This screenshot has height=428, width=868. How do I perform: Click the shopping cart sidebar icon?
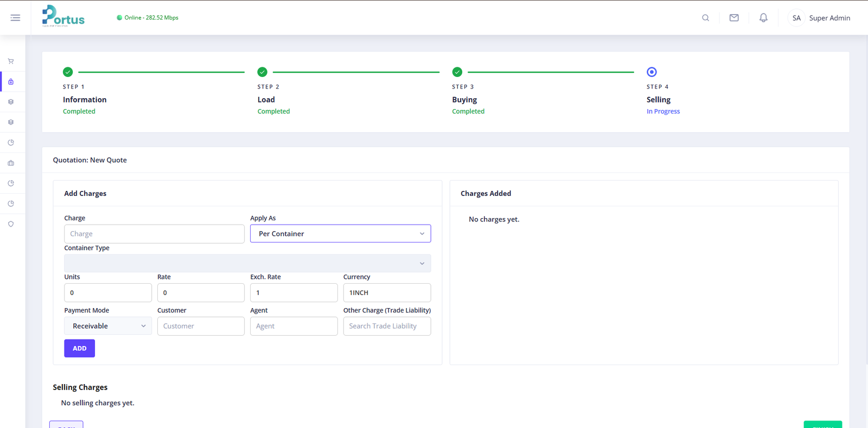tap(11, 61)
